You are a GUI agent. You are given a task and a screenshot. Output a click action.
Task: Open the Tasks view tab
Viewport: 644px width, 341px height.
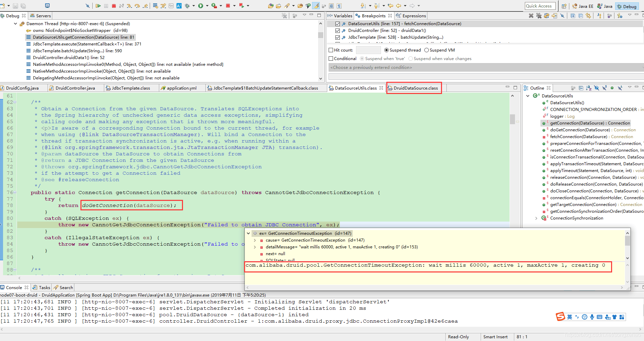41,287
